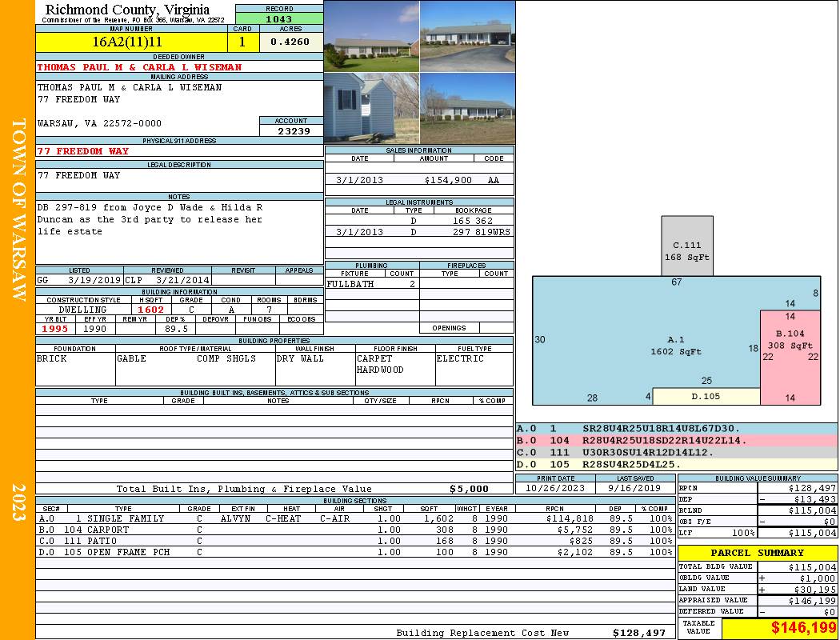Click the red taxable value $146,199
This screenshot has width=840, height=640.
tap(803, 627)
